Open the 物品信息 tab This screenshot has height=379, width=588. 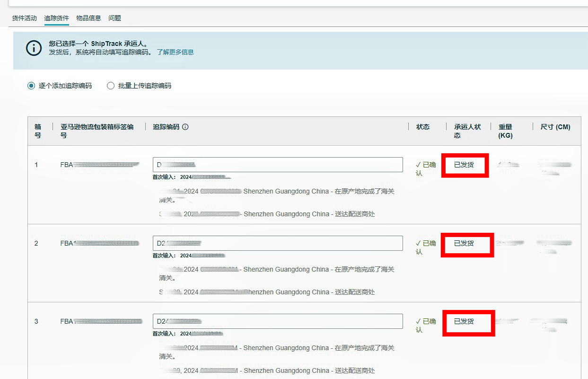[x=88, y=18]
